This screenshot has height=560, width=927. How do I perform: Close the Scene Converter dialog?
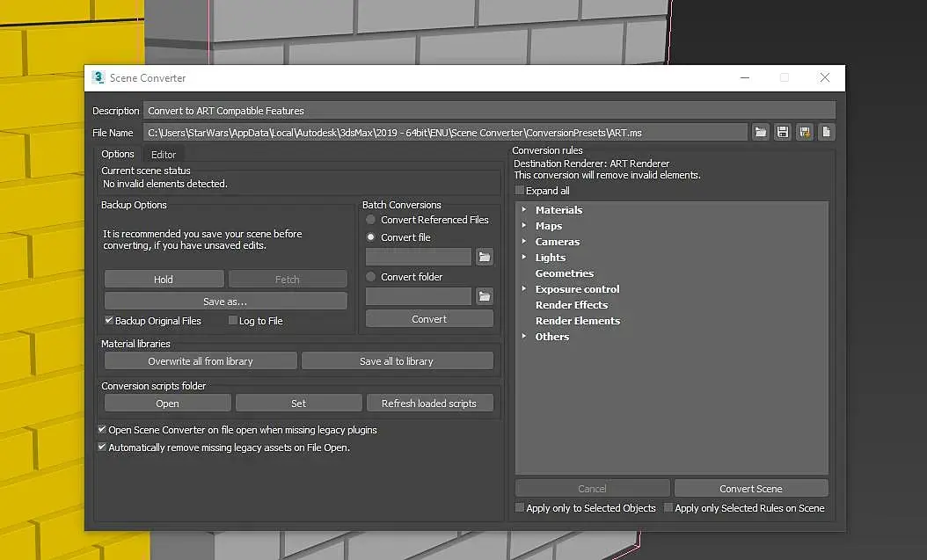click(825, 78)
